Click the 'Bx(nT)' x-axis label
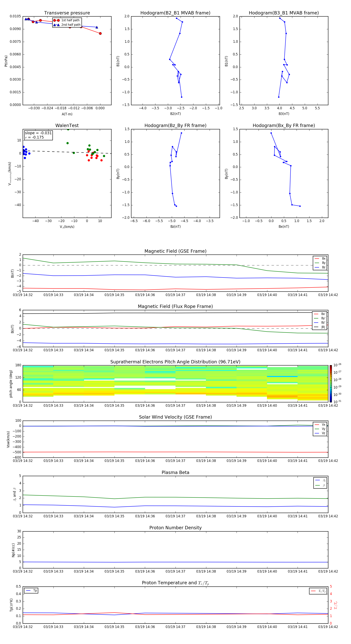The width and height of the screenshot is (351, 644). click(284, 227)
